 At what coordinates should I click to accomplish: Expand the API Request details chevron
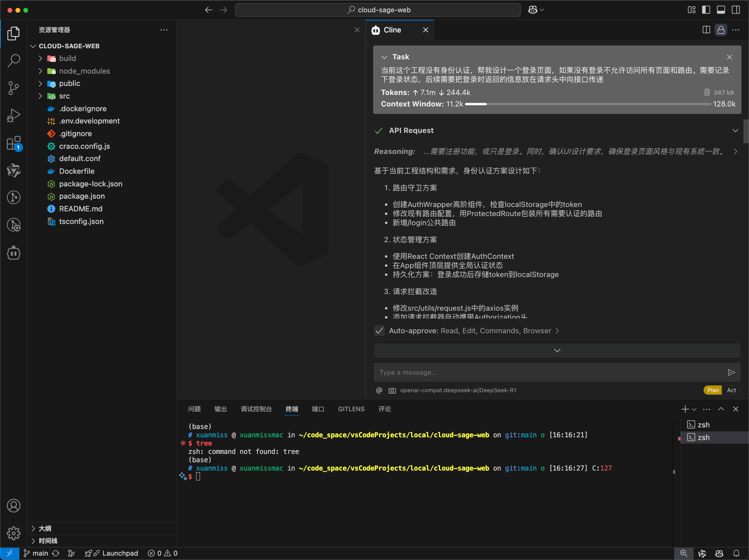point(735,131)
